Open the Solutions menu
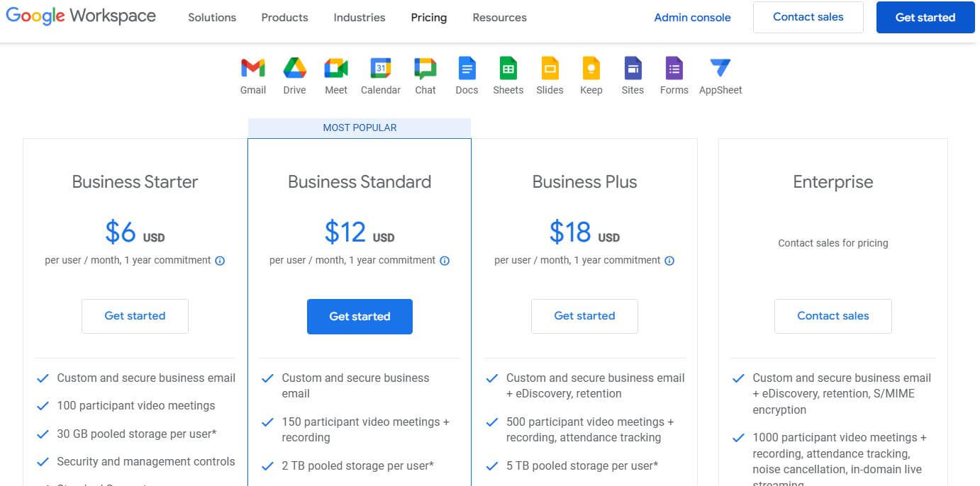 (x=211, y=17)
